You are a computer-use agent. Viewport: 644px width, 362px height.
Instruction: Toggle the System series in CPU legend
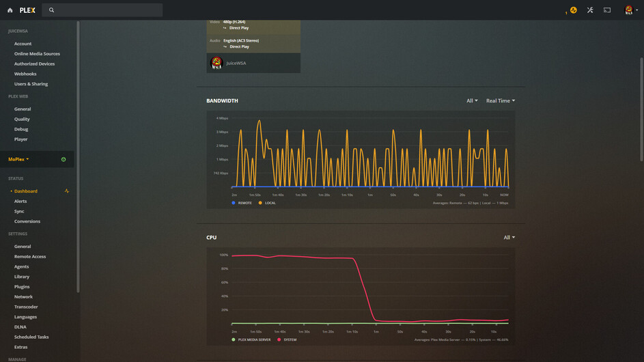pyautogui.click(x=287, y=340)
